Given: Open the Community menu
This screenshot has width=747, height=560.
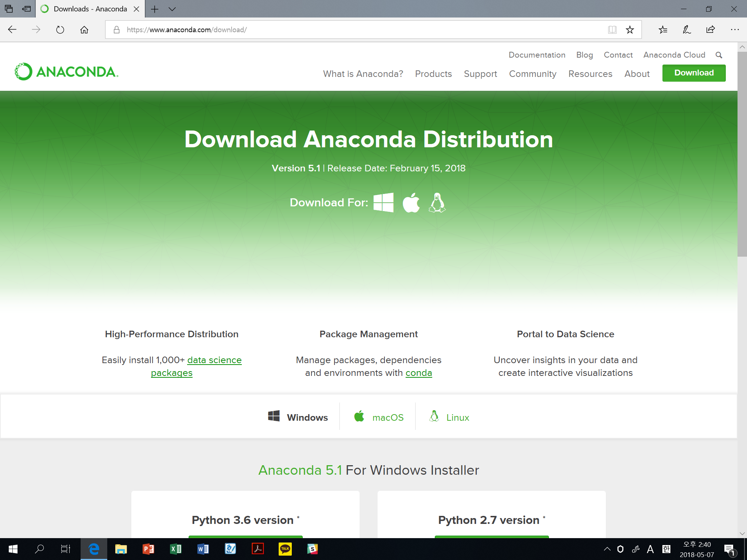Looking at the screenshot, I should tap(533, 74).
